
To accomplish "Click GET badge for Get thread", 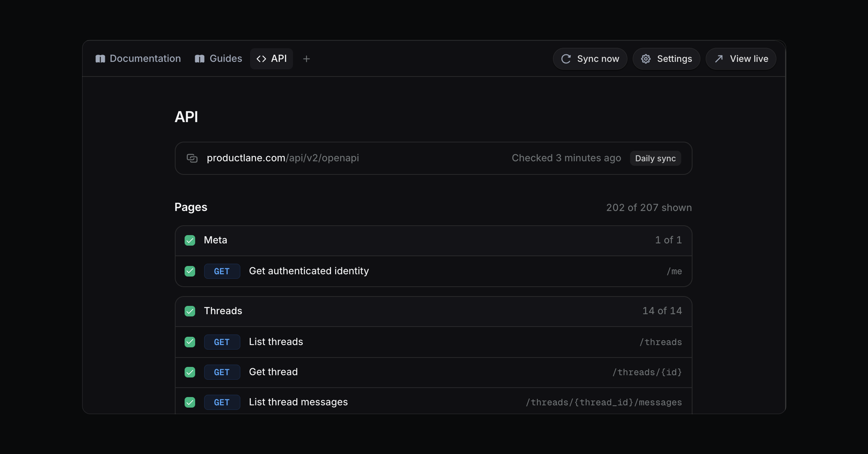I will coord(222,372).
